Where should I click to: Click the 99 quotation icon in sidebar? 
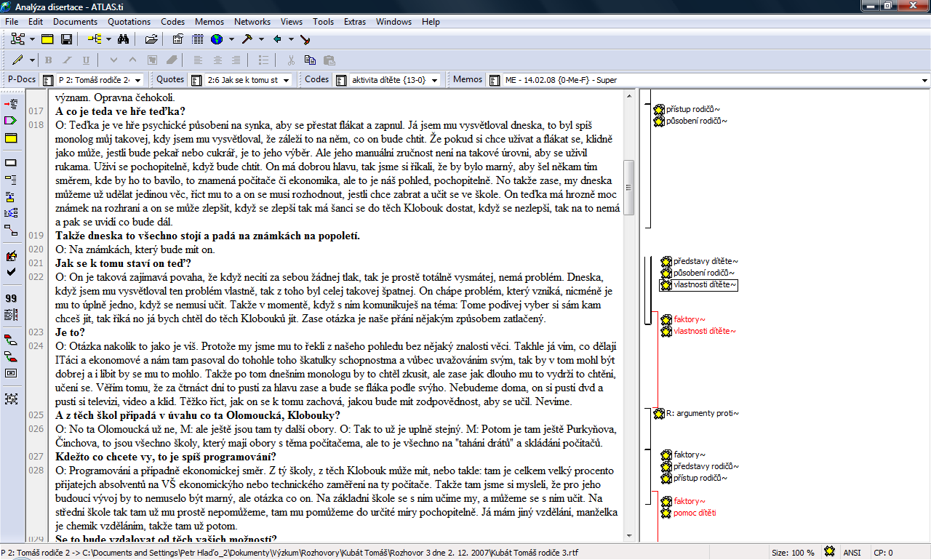click(11, 298)
